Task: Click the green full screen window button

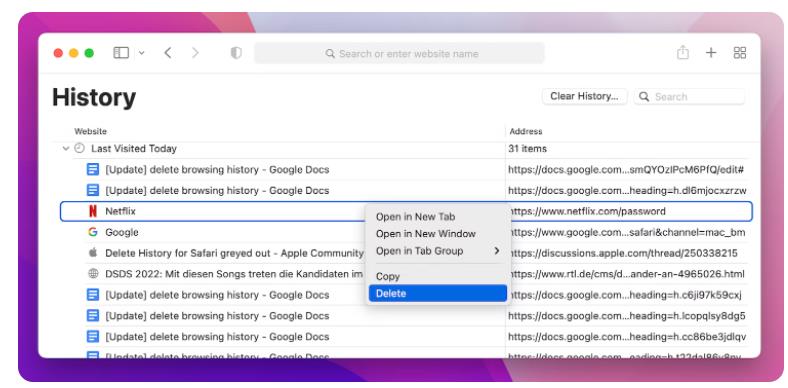Action: [89, 53]
